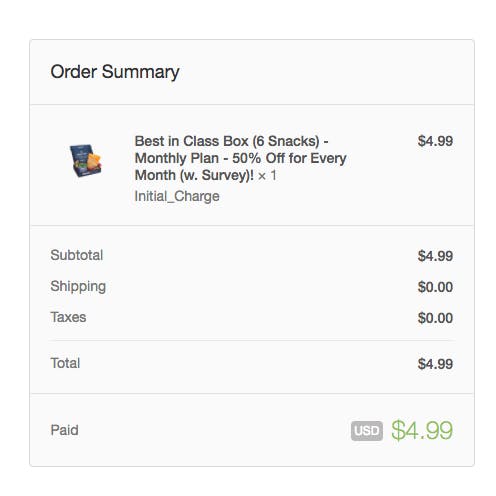Viewport: 496px width, 496px height.
Task: Click the Initial_Charge label under product name
Action: [x=177, y=196]
